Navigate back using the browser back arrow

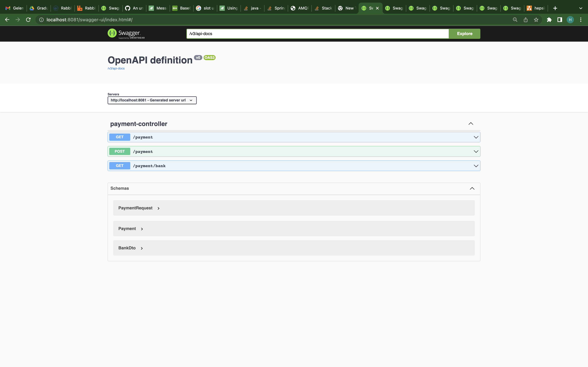(7, 20)
